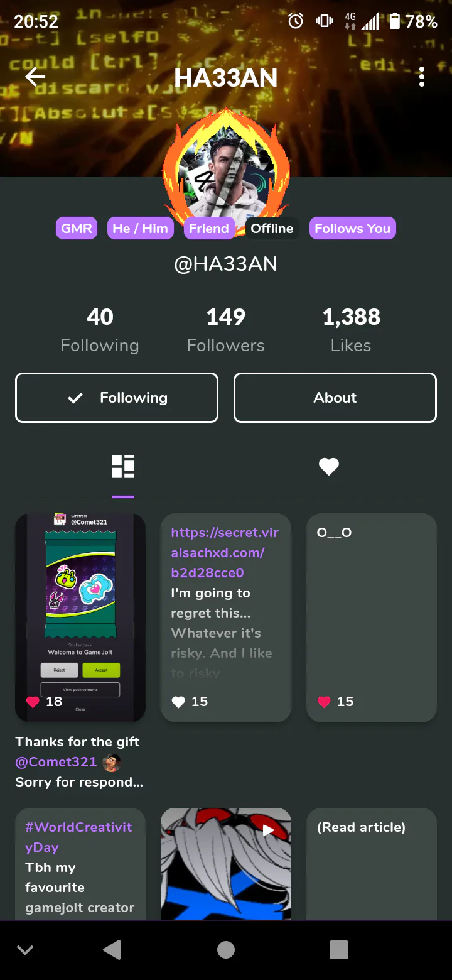Open the Read article post
452x980 pixels.
372,864
